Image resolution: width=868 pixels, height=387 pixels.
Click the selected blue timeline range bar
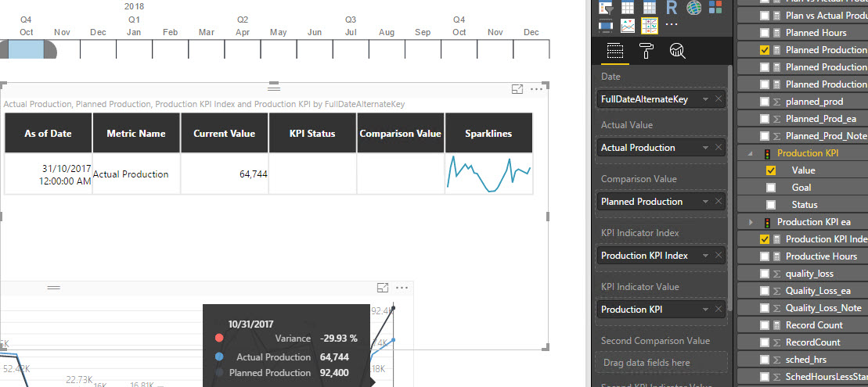coord(26,49)
